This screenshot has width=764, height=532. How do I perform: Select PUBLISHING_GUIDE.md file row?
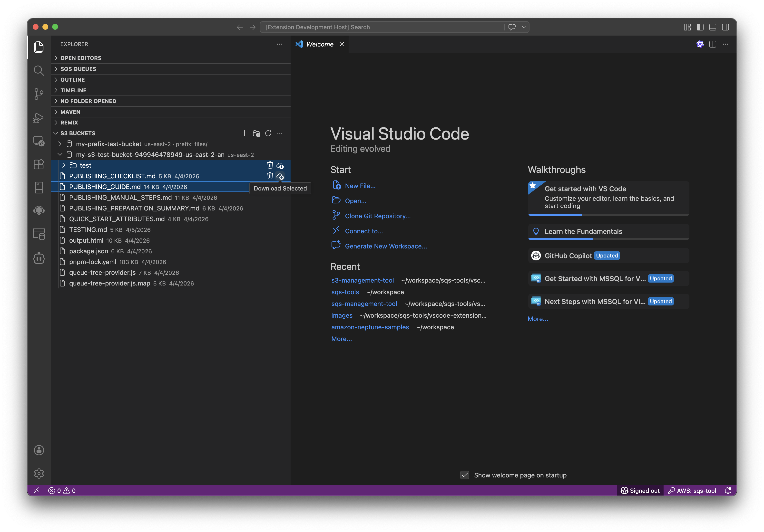[x=170, y=187]
